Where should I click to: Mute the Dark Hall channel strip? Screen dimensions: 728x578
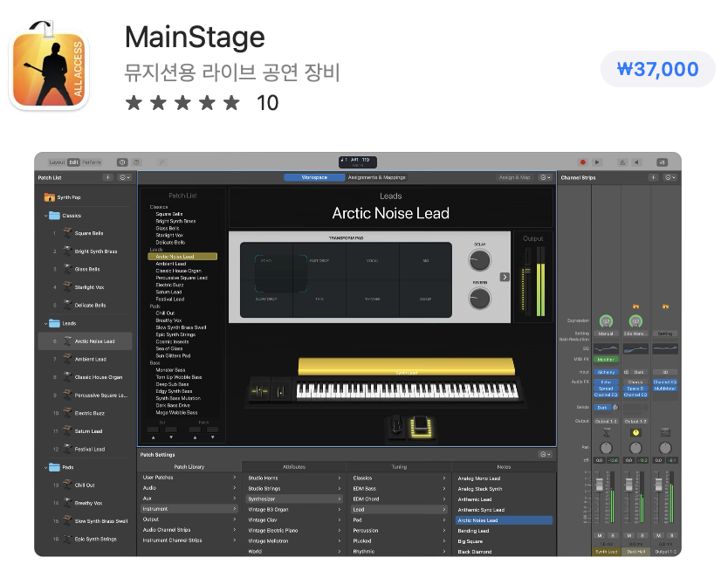click(629, 535)
